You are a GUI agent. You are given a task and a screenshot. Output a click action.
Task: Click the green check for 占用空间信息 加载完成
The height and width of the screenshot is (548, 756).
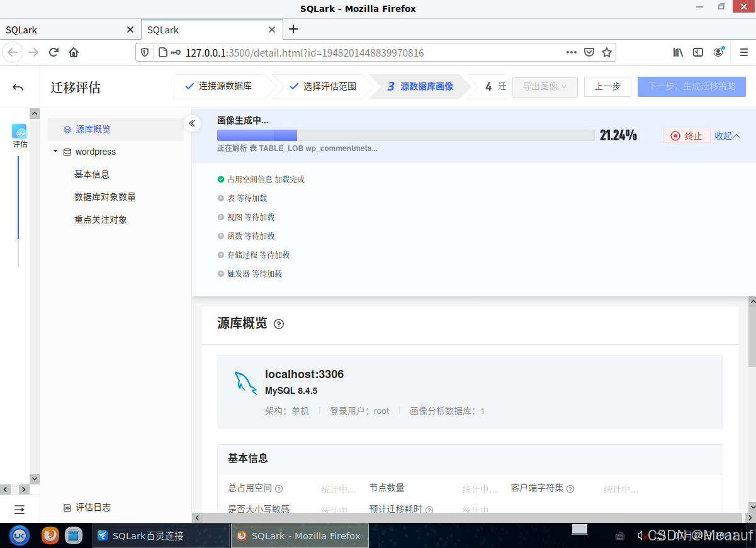point(221,179)
